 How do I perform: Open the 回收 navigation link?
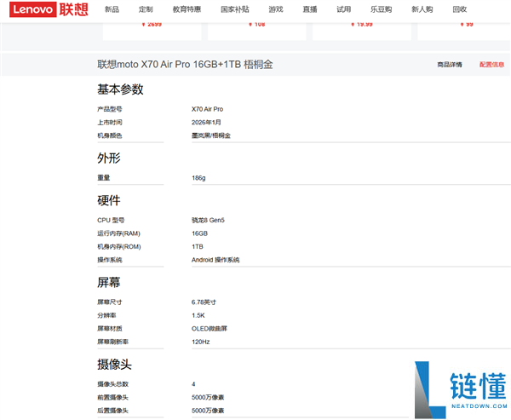pyautogui.click(x=460, y=9)
